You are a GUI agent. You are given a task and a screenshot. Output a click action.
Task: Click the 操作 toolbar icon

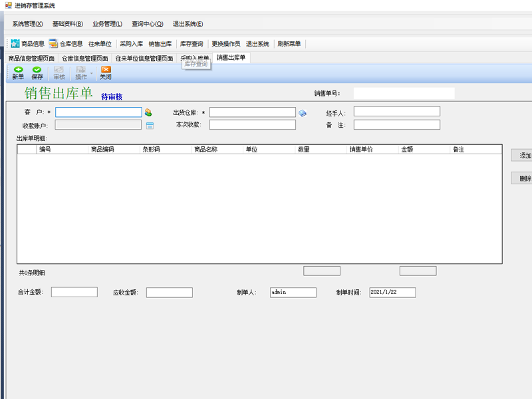80,70
